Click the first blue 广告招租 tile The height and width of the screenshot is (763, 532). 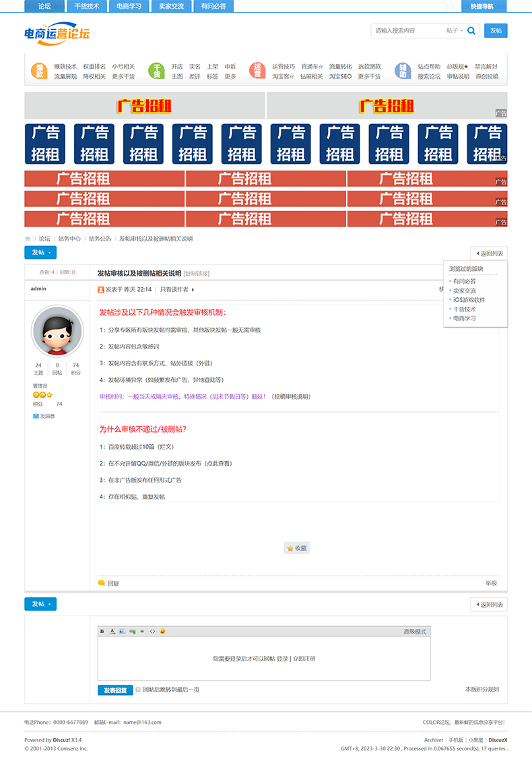pyautogui.click(x=45, y=144)
